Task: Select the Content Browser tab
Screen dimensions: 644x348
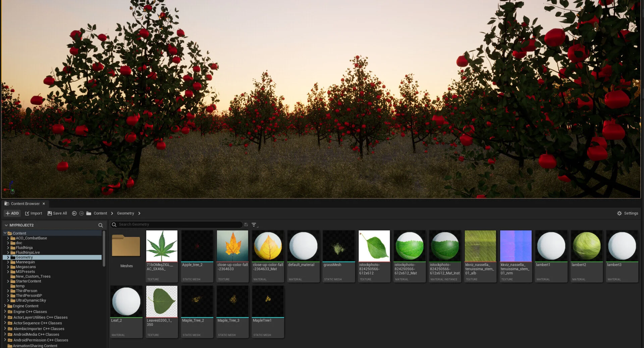Action: click(25, 204)
